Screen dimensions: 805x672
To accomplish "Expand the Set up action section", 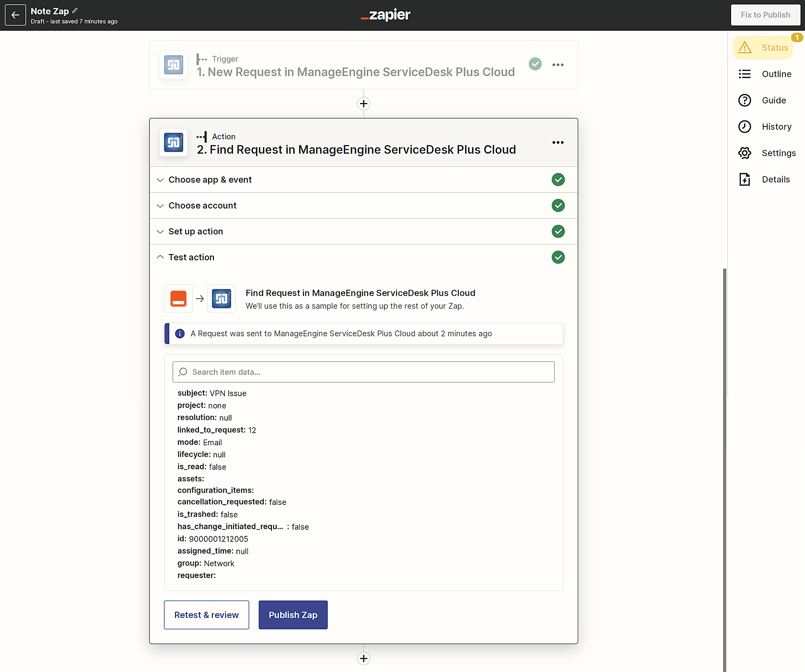I will 196,232.
